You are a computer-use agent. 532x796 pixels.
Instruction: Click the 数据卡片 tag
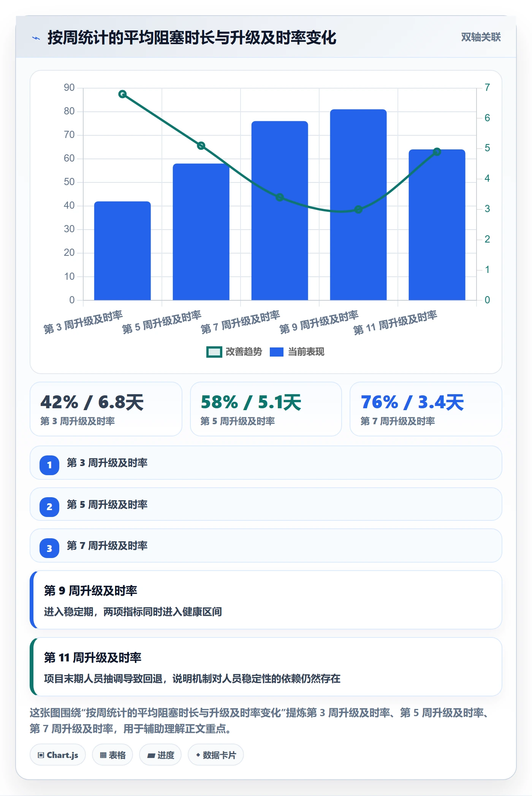click(216, 755)
